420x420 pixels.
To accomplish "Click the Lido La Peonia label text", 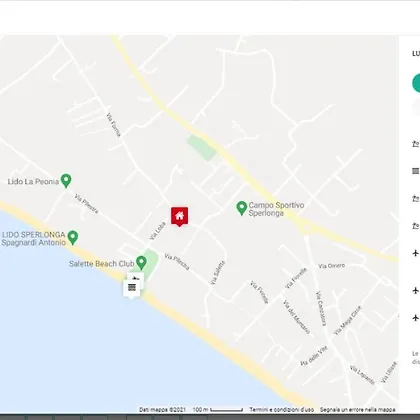I will pyautogui.click(x=33, y=182).
